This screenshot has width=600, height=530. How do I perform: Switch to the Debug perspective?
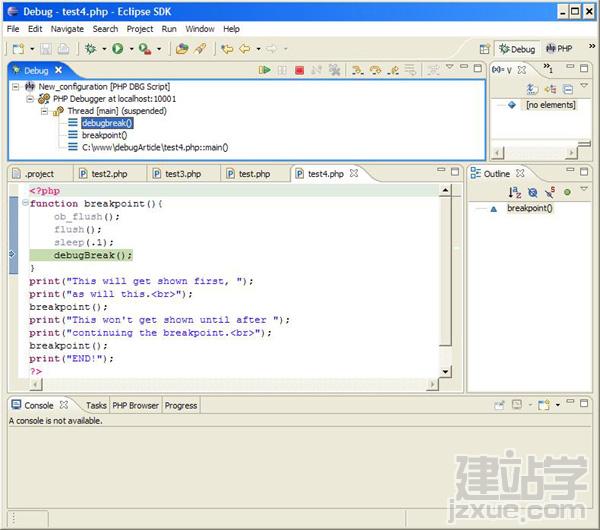(517, 49)
